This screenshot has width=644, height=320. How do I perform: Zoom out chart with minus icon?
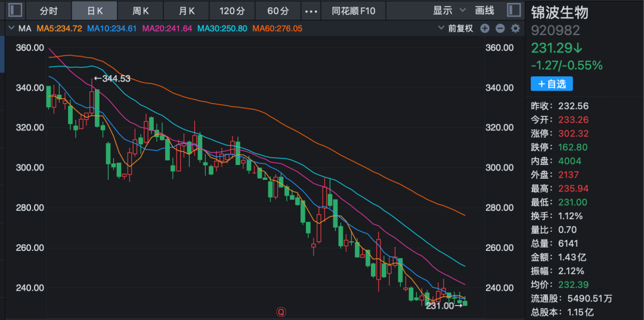(x=500, y=29)
